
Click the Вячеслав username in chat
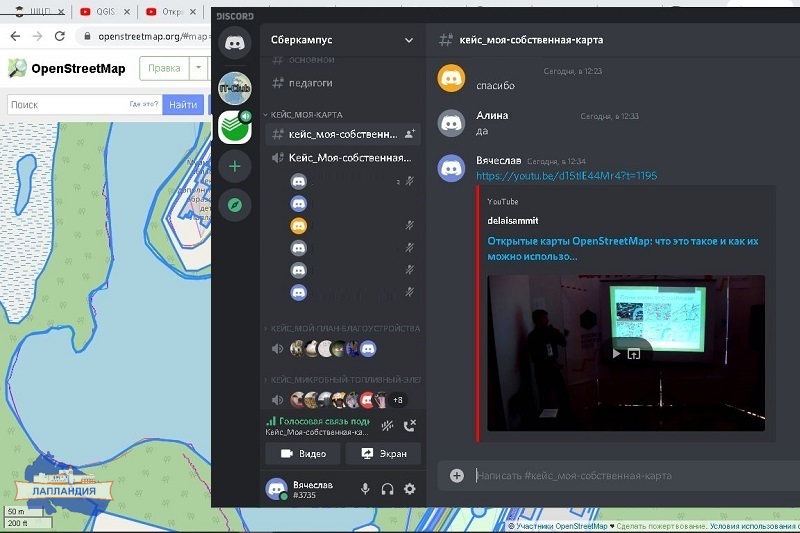pyautogui.click(x=498, y=160)
